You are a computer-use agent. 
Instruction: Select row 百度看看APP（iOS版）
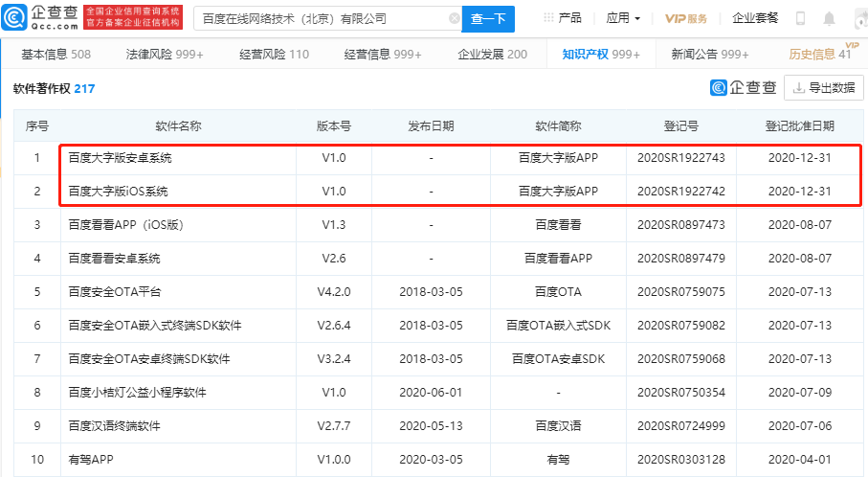coord(125,225)
